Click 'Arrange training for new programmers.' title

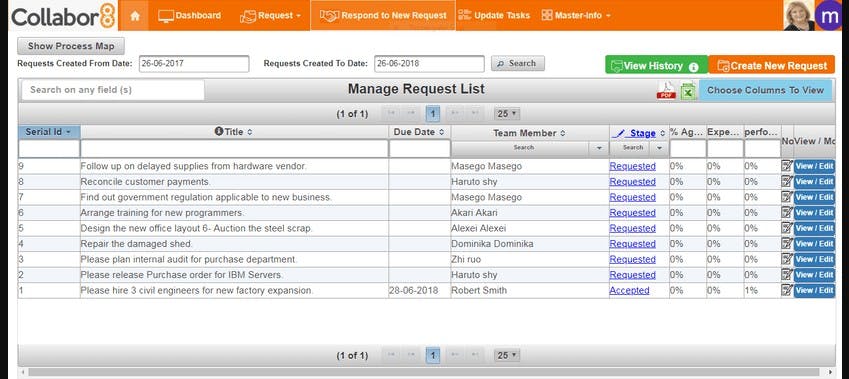(162, 213)
